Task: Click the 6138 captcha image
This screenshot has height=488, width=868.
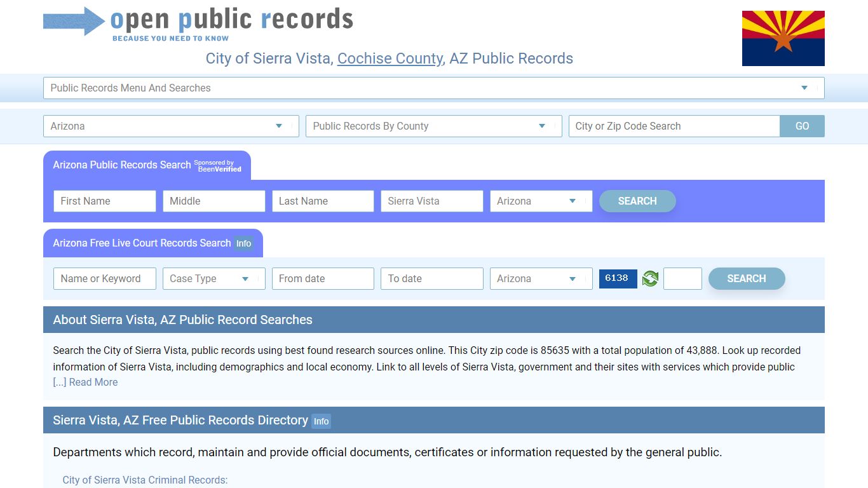Action: (618, 278)
